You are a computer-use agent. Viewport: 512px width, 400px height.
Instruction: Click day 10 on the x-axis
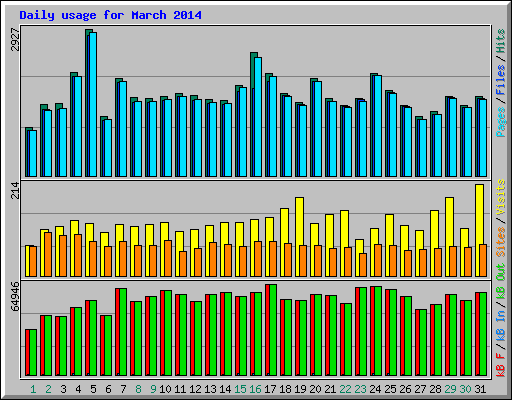165,389
